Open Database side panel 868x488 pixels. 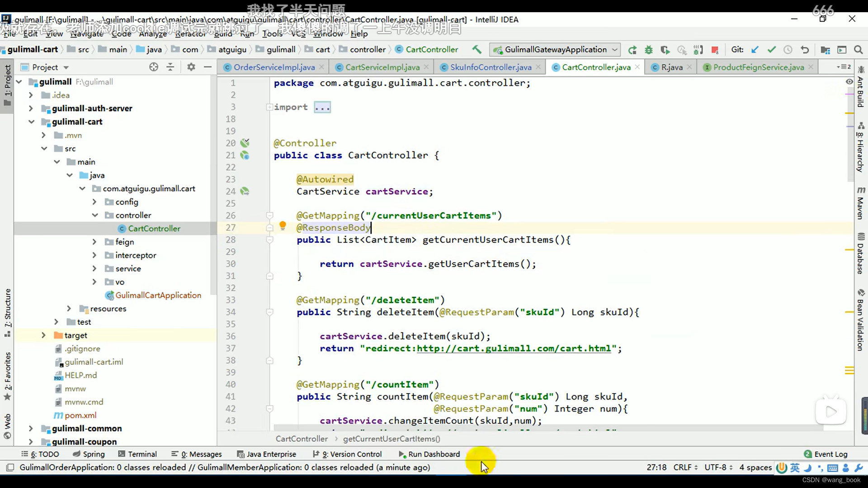[861, 253]
